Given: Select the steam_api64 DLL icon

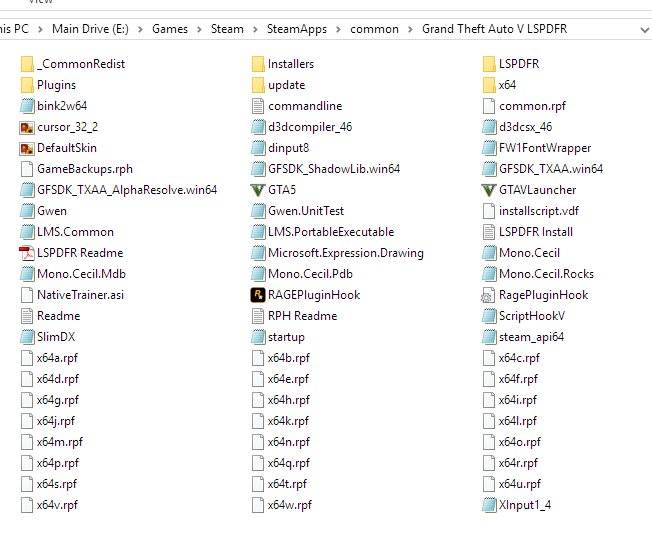Looking at the screenshot, I should [489, 337].
